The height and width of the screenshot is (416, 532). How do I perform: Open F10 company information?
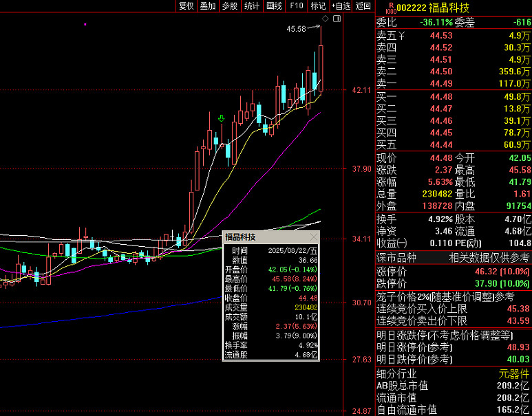296,6
